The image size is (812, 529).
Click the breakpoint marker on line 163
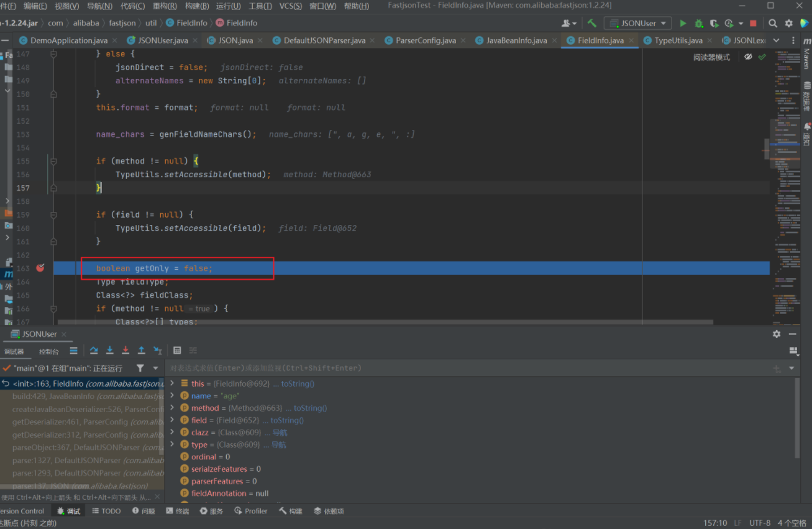(40, 268)
